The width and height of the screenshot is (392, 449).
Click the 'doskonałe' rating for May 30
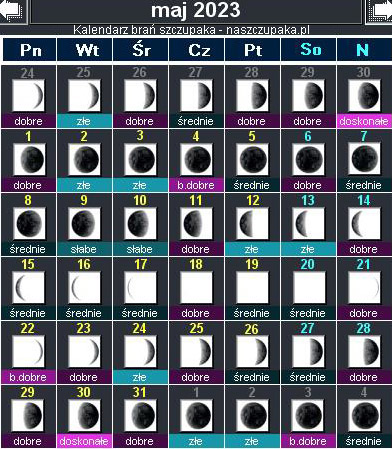coord(84,441)
